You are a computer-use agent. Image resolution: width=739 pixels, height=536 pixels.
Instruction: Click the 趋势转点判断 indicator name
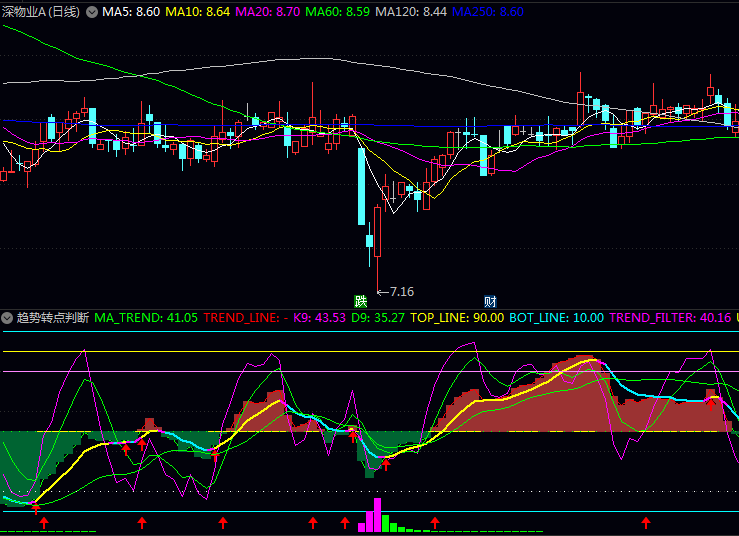[x=52, y=318]
